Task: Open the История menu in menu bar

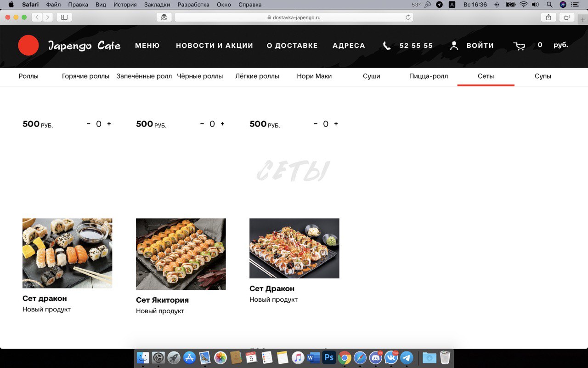Action: (125, 5)
